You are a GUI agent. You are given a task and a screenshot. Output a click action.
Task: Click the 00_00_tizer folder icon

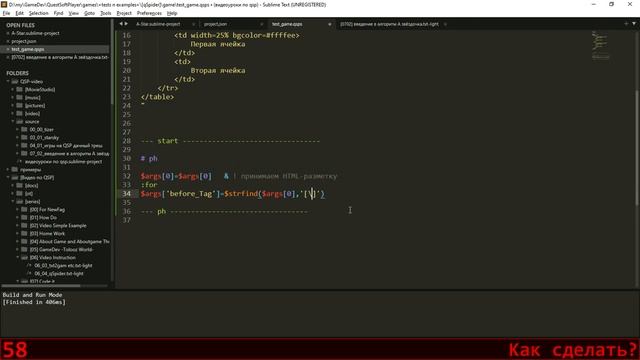[24, 129]
